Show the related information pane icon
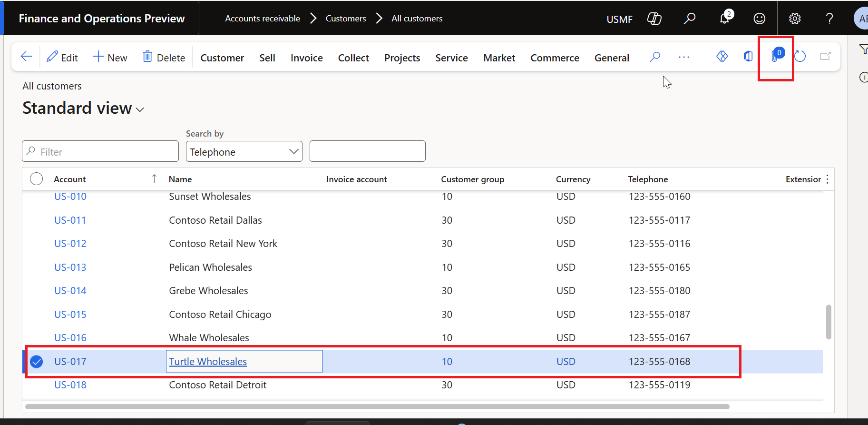 tap(864, 77)
